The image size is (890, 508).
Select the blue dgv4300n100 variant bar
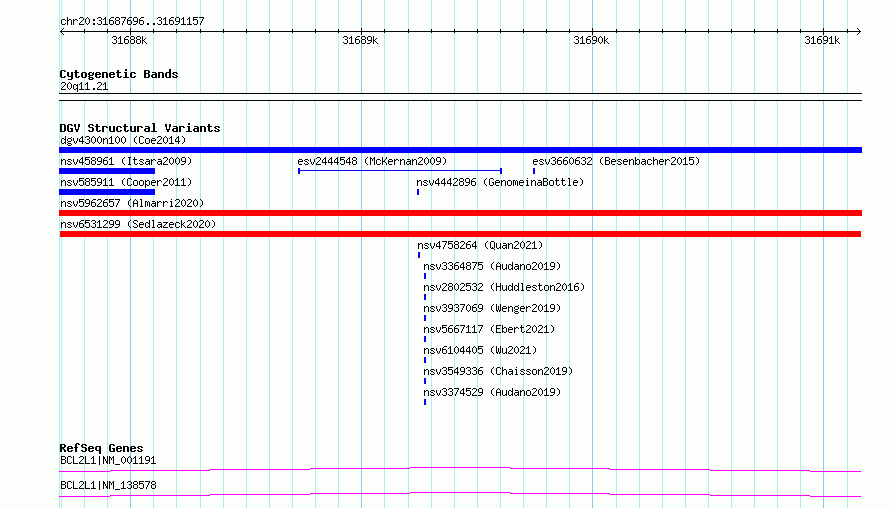(460, 150)
